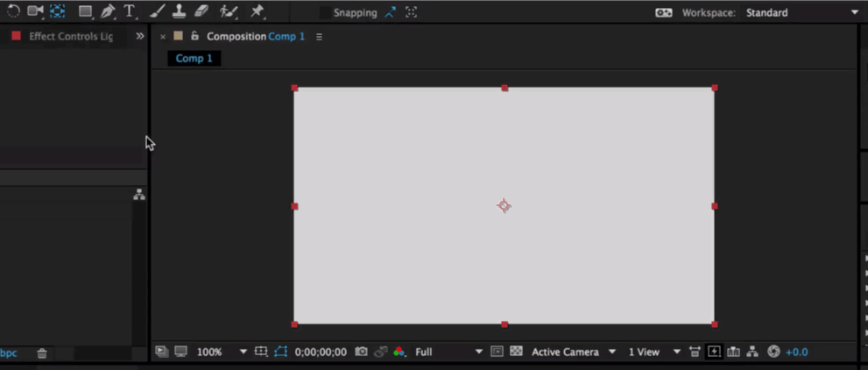Select the Brush tool

(x=158, y=11)
